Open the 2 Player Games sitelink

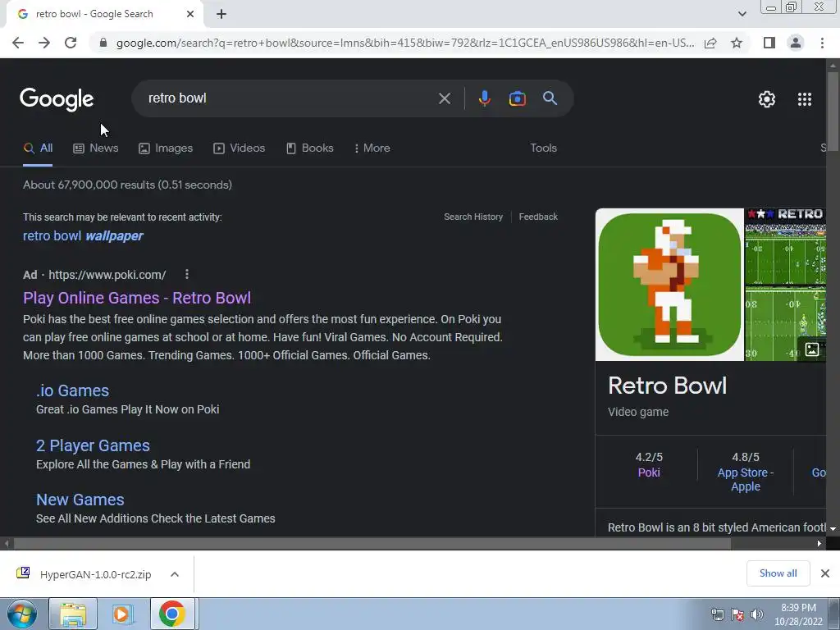click(x=93, y=445)
